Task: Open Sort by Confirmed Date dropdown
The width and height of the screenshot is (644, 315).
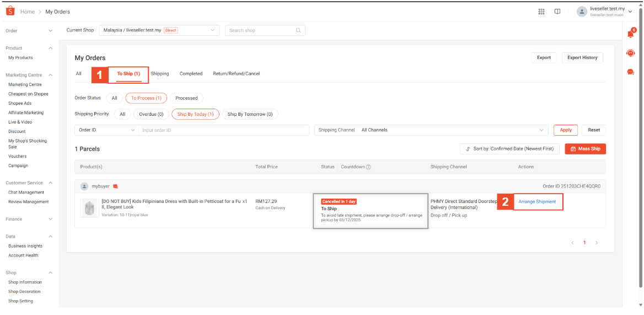Action: (509, 148)
